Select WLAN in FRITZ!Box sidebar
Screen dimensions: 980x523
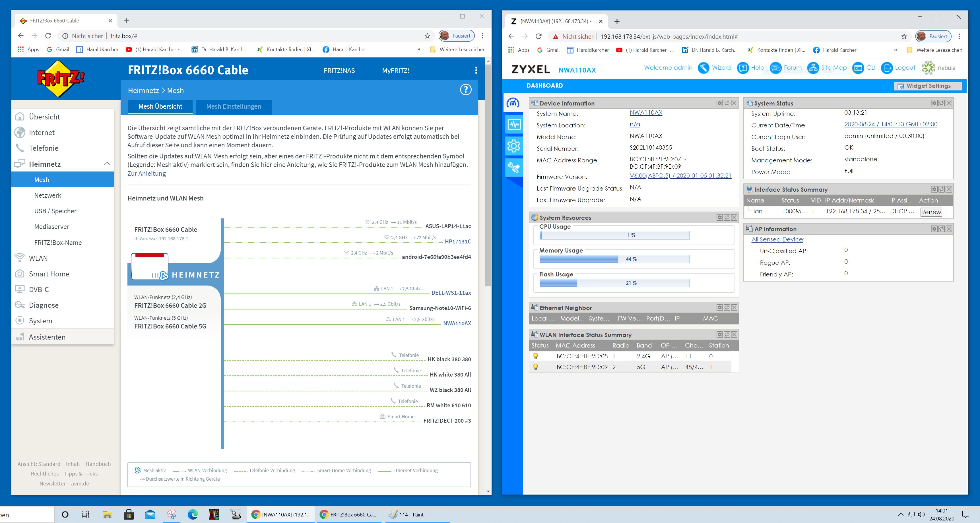(38, 258)
